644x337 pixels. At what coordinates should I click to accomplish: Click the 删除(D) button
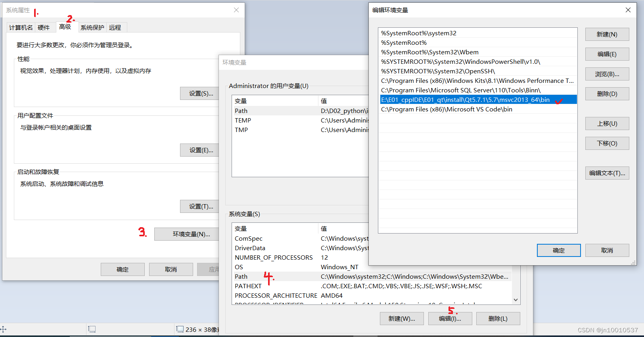tap(607, 94)
